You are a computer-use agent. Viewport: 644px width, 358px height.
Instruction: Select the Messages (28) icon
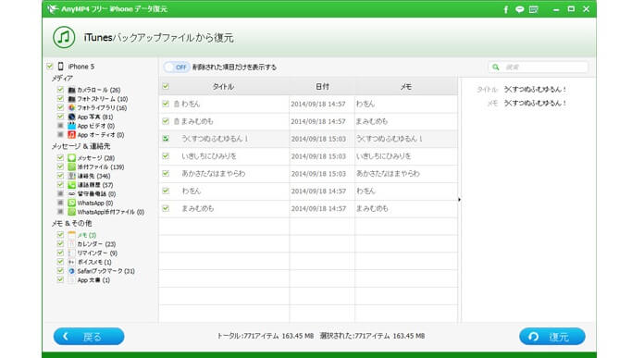[x=72, y=157]
